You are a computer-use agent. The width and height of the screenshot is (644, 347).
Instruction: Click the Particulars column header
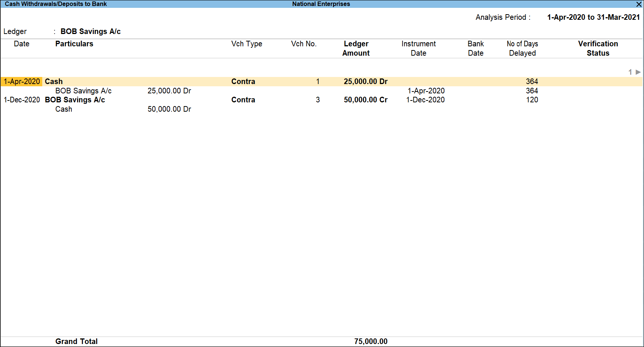pos(74,44)
